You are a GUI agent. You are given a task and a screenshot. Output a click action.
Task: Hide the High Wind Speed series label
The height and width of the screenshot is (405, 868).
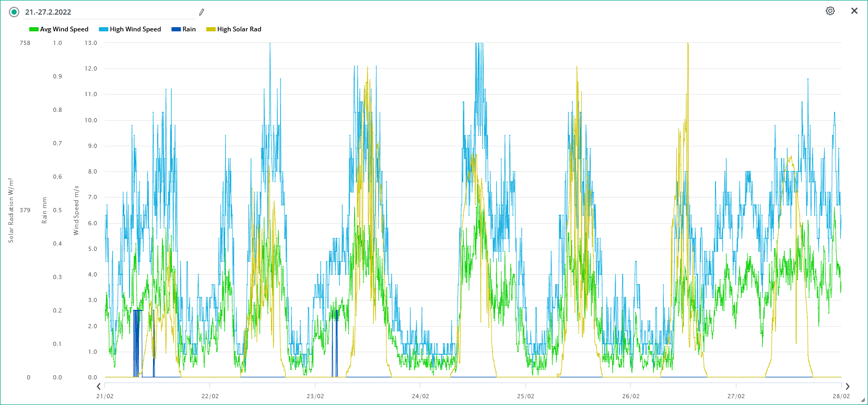pos(135,29)
